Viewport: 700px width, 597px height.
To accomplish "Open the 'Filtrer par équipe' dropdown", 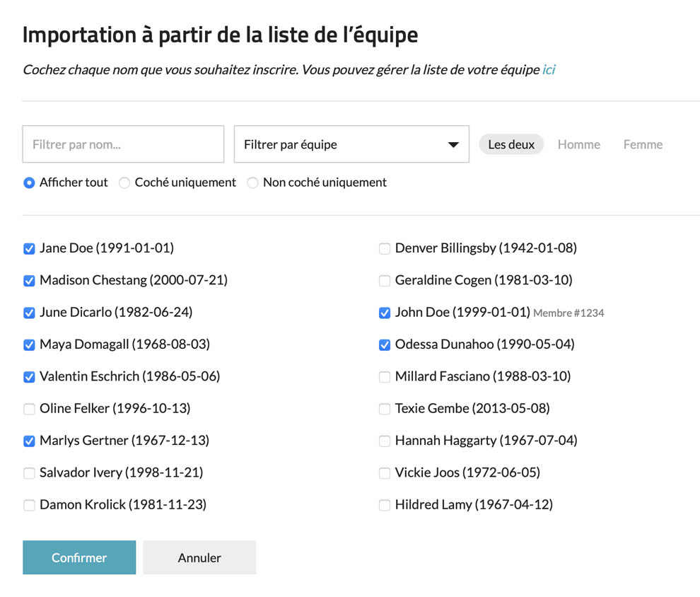I will 351,144.
